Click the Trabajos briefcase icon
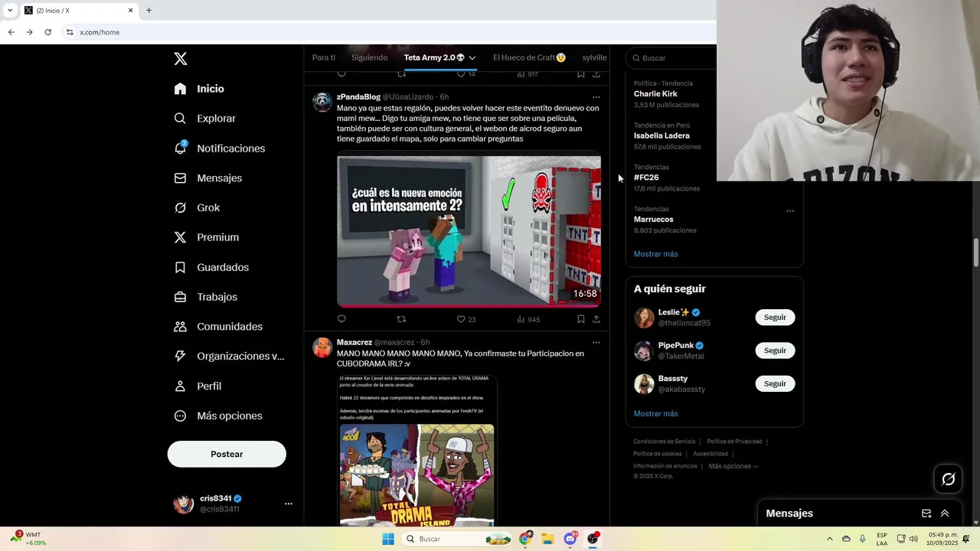The height and width of the screenshot is (551, 980). (x=180, y=297)
